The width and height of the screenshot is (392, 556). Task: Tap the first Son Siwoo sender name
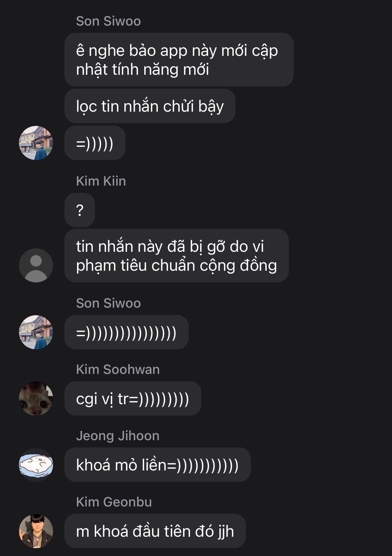[x=108, y=21]
